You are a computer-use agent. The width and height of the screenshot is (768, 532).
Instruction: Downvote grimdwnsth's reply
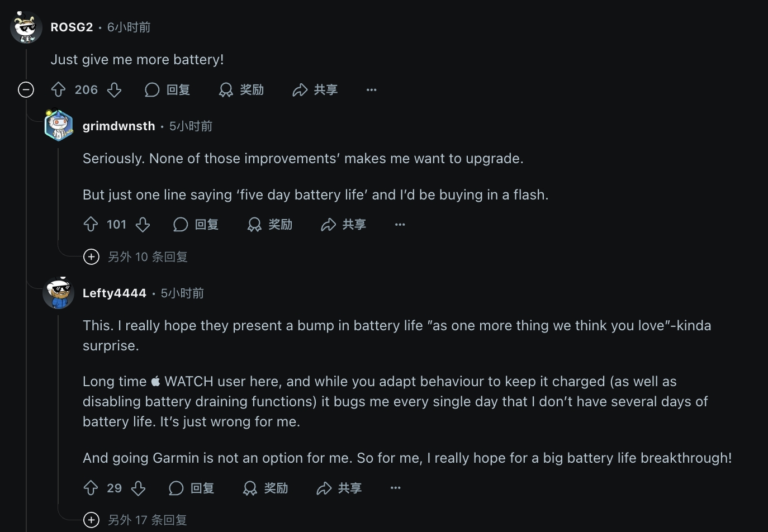[x=143, y=224]
